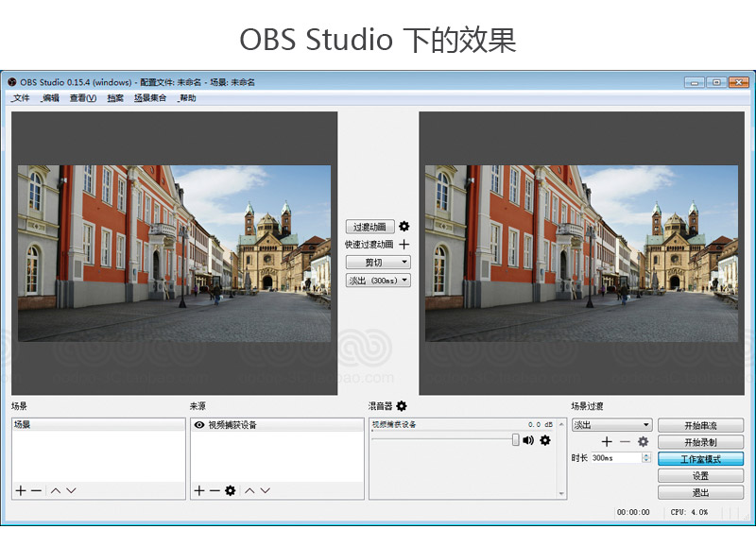Open settings gear beside 过渡动画 button
The image size is (756, 546).
404,227
